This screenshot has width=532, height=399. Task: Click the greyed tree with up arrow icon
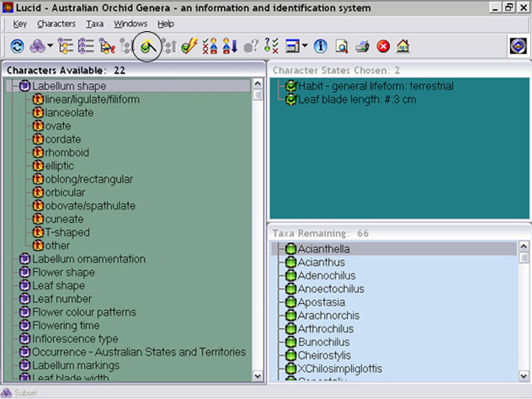169,46
